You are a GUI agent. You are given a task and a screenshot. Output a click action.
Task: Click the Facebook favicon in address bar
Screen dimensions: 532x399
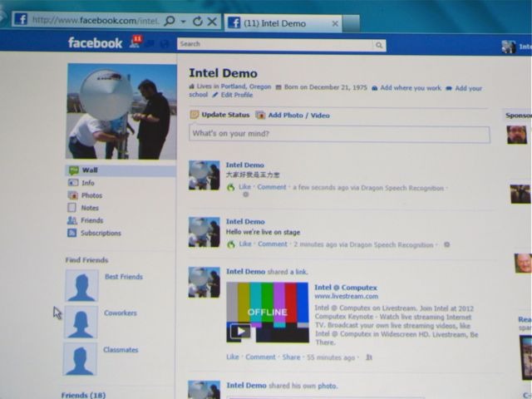20,19
